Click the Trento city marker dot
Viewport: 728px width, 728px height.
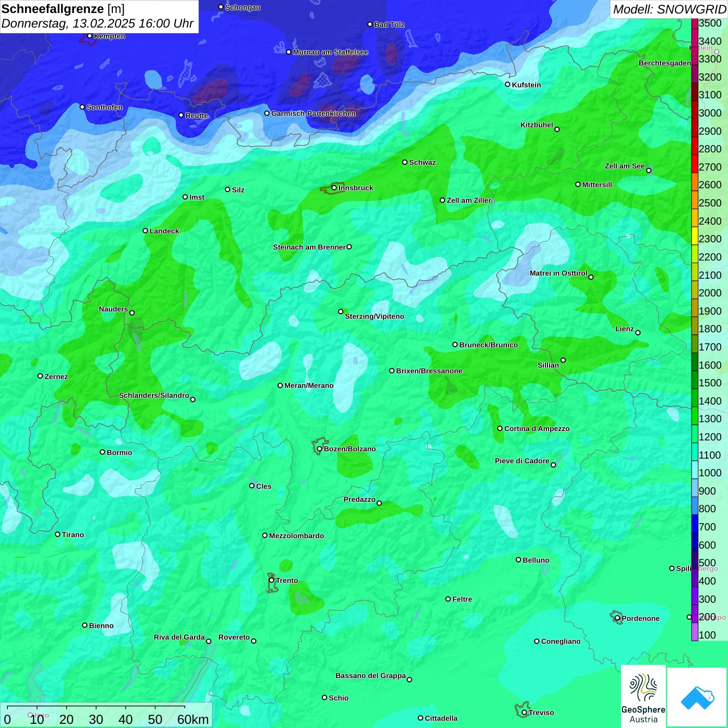(x=271, y=580)
